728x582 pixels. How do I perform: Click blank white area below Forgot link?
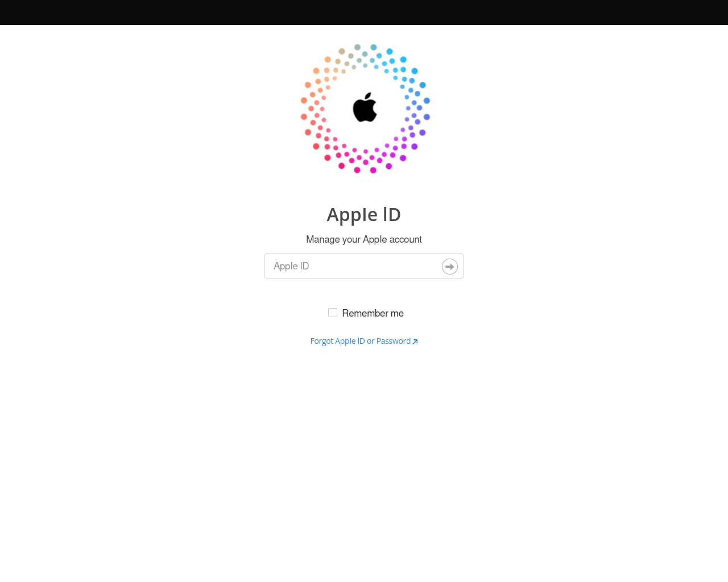pos(364,455)
